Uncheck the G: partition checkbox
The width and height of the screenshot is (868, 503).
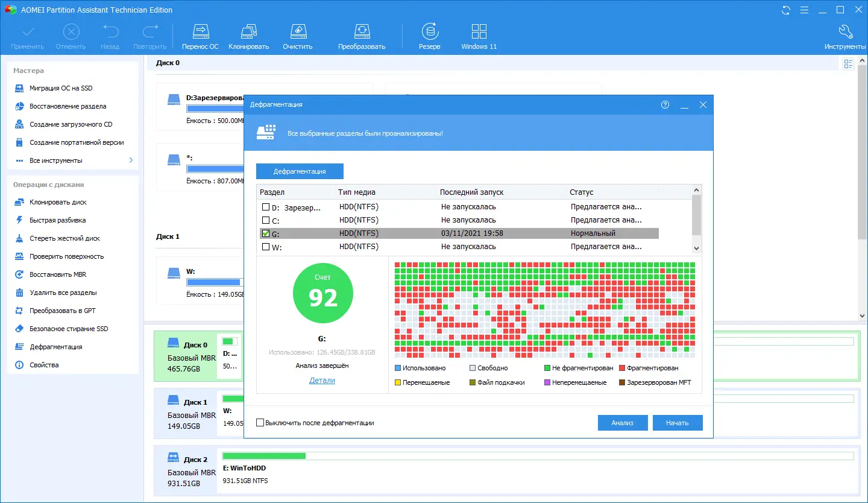click(266, 233)
